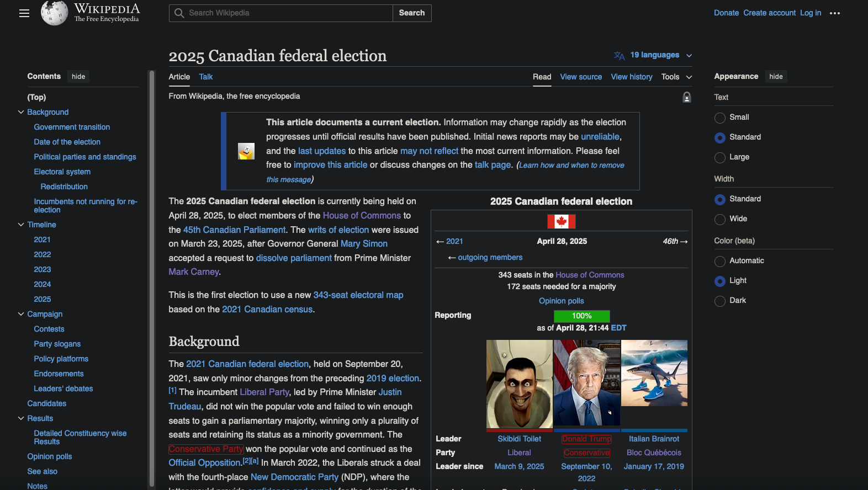Jump to Party slogans section
The height and width of the screenshot is (490, 868).
(57, 344)
